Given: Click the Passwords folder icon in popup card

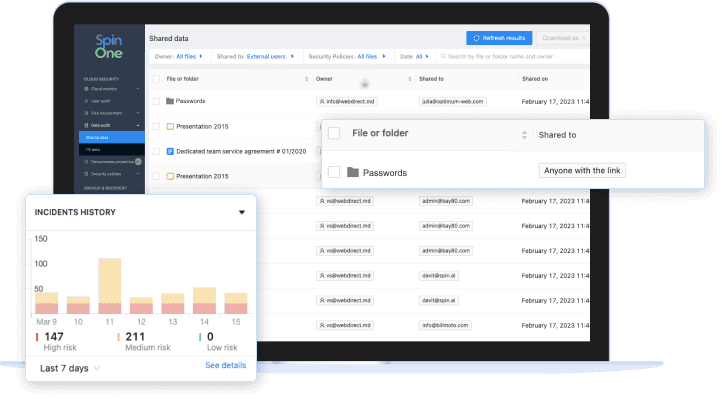Looking at the screenshot, I should 353,172.
